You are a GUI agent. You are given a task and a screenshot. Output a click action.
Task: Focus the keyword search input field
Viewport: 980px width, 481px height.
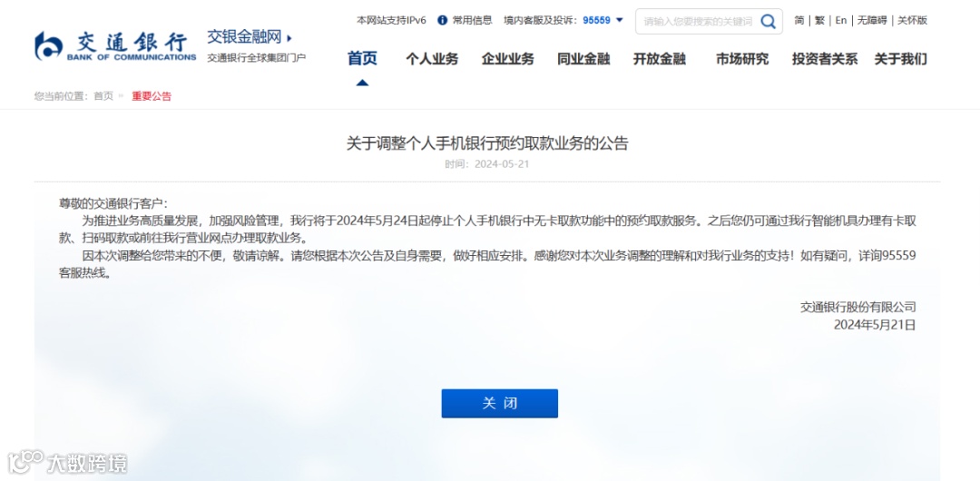pos(698,21)
